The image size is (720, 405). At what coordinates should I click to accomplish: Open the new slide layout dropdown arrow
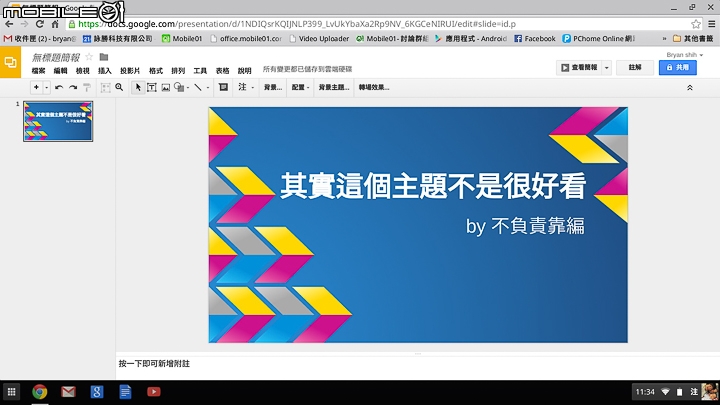(x=46, y=87)
